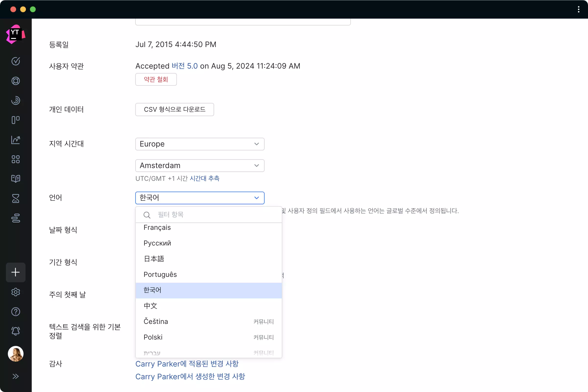This screenshot has width=588, height=392.
Task: Open Reports chart icon in sidebar
Action: tap(15, 140)
